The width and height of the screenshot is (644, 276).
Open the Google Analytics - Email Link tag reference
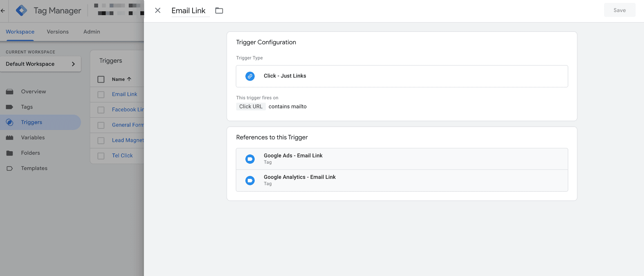click(x=402, y=180)
